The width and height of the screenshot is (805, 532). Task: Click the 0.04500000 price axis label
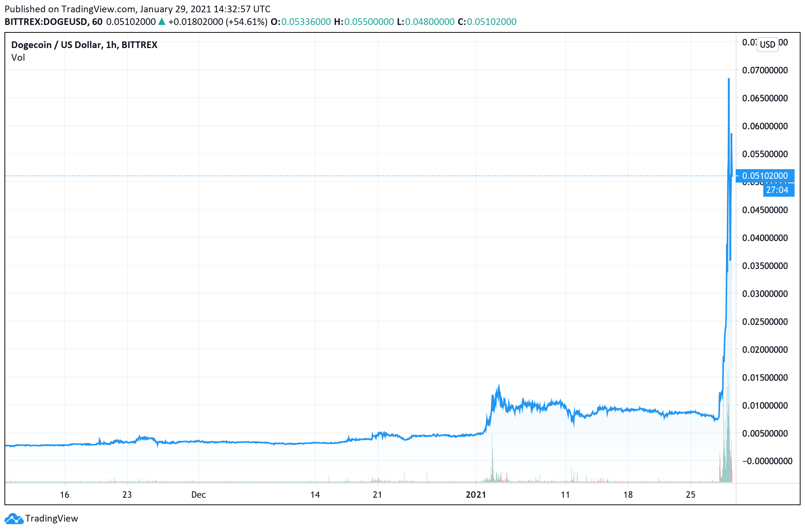tap(765, 210)
